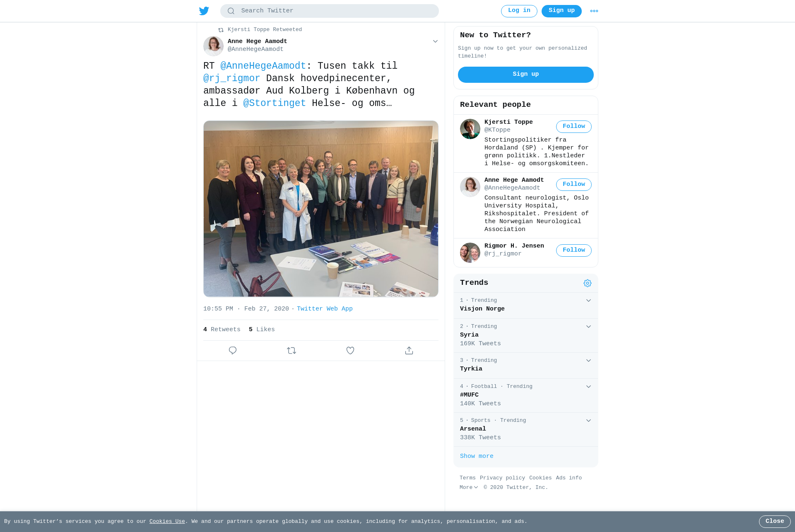Viewport: 795px width, 532px height.
Task: Click the Twitter bird logo
Action: tap(204, 11)
